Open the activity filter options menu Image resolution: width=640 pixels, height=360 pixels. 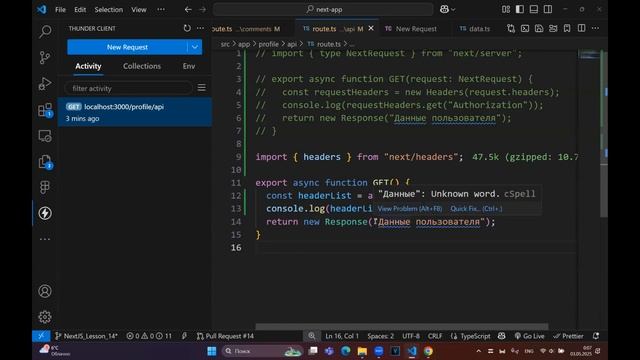pos(202,88)
